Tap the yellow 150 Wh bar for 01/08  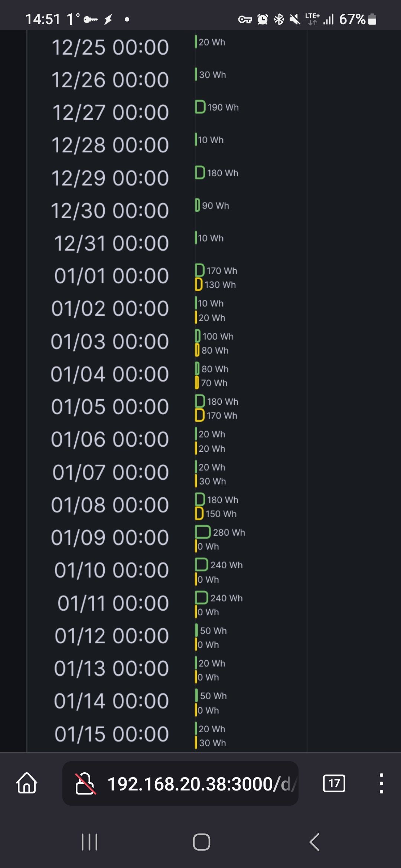199,514
